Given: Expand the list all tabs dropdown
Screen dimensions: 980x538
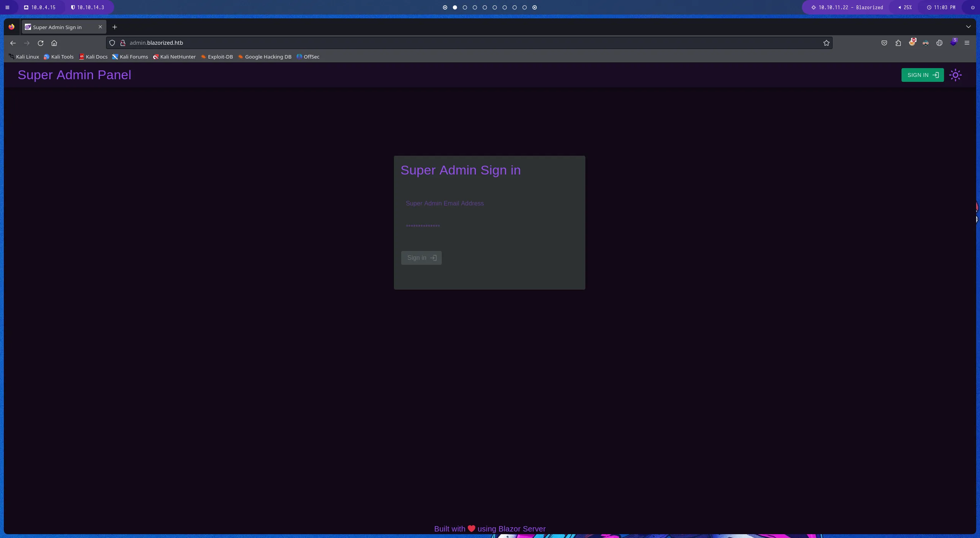Looking at the screenshot, I should (x=968, y=27).
